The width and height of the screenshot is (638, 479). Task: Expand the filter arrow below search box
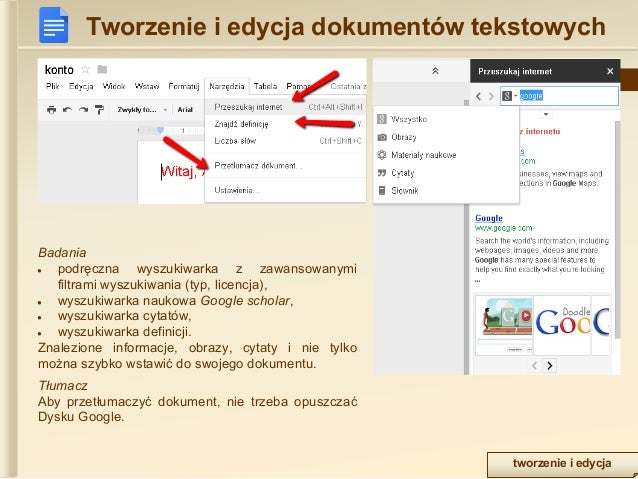[x=546, y=114]
